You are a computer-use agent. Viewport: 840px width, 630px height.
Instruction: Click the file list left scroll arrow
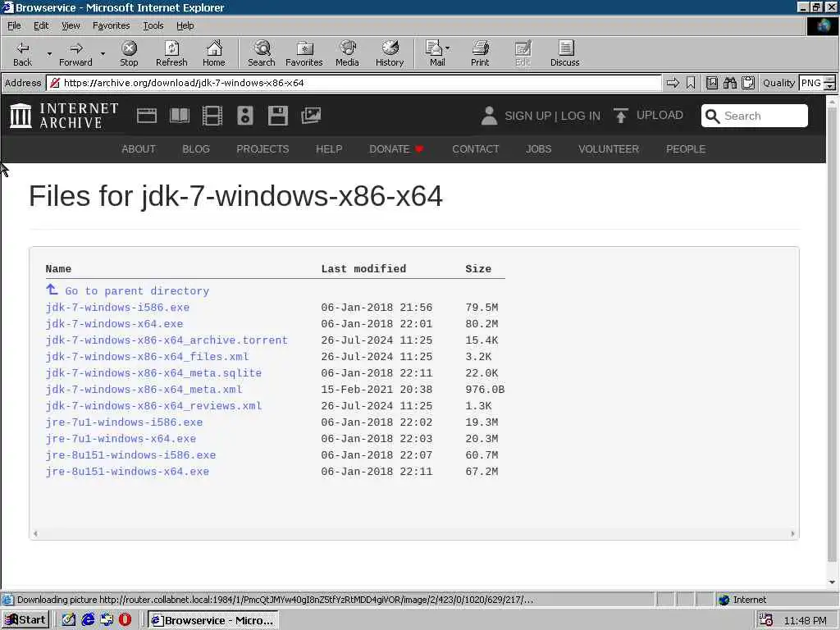click(35, 533)
